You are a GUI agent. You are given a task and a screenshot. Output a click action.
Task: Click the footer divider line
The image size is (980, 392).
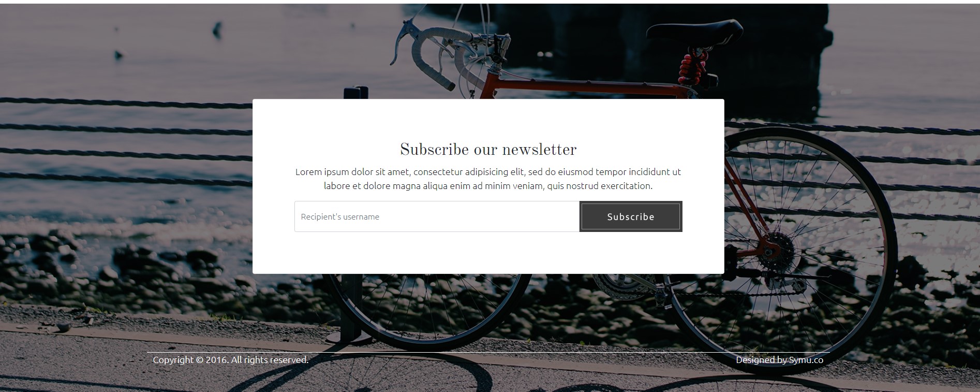click(488, 353)
